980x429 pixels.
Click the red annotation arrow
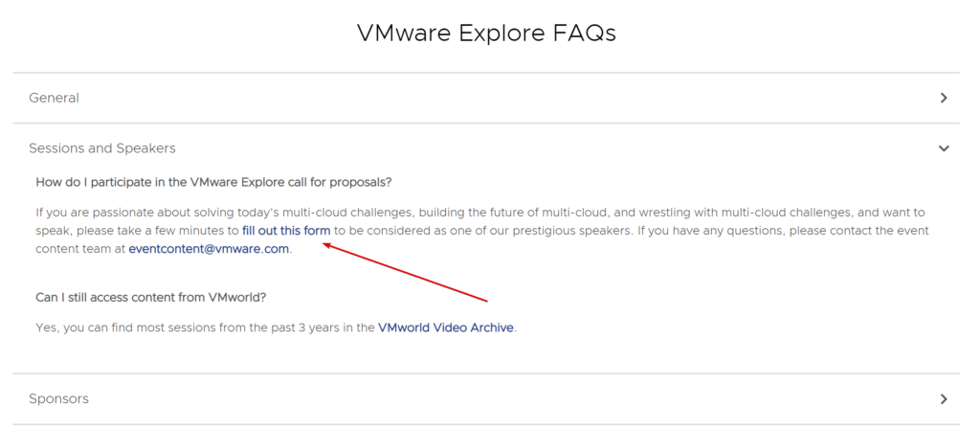405,273
